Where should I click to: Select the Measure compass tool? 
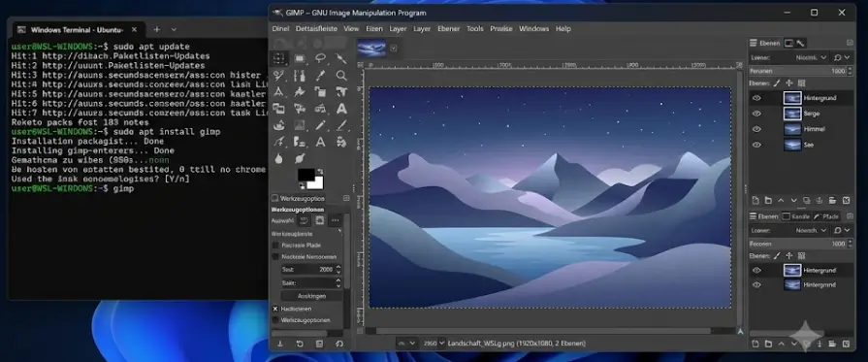tap(279, 92)
